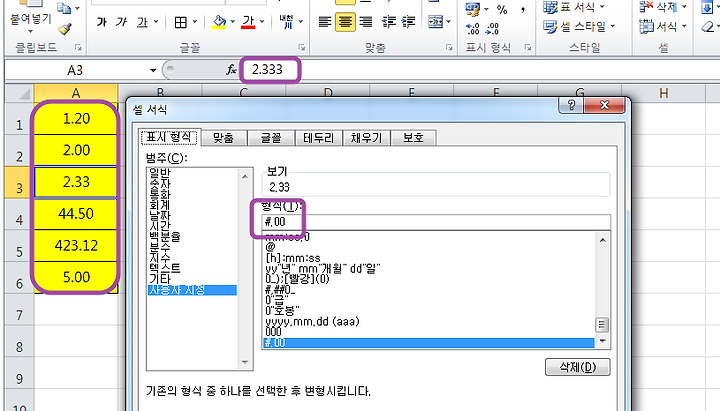Switch to the 맞춤 tab

[x=224, y=138]
